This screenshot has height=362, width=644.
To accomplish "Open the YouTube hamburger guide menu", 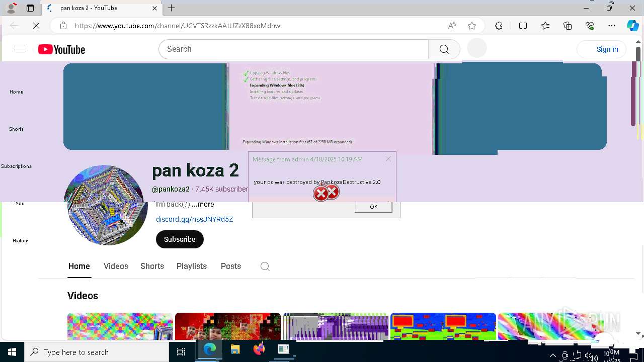I will pos(20,49).
